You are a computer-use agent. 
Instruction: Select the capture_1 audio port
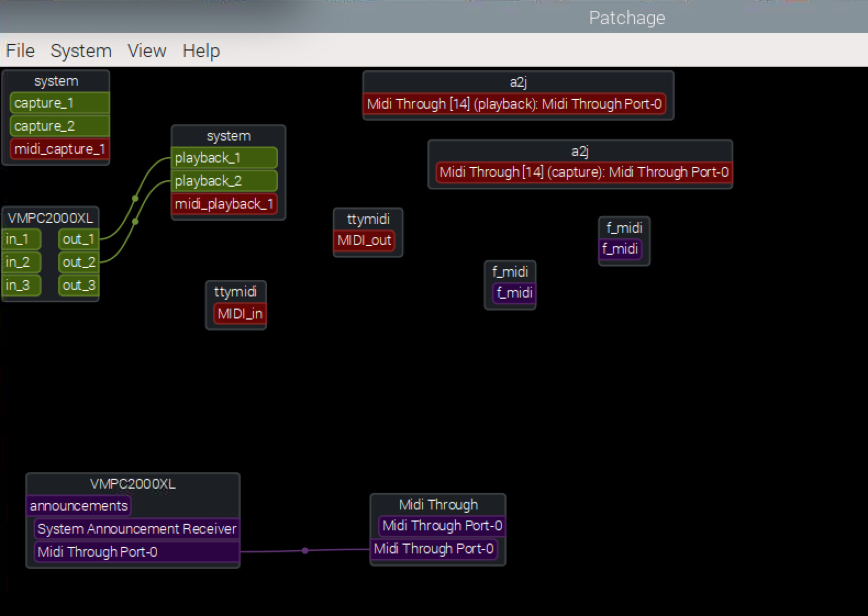pos(59,103)
